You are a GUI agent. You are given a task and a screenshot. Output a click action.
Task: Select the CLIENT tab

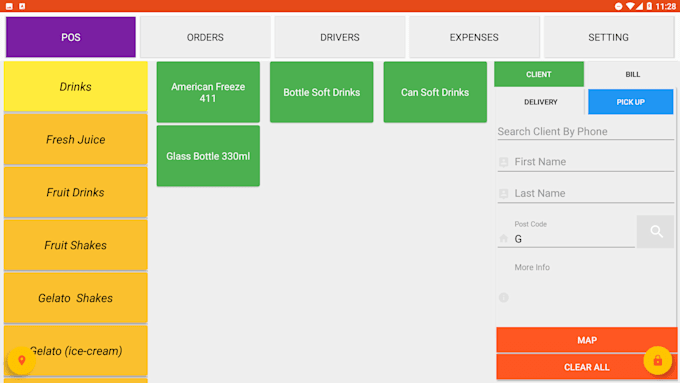[x=539, y=74]
